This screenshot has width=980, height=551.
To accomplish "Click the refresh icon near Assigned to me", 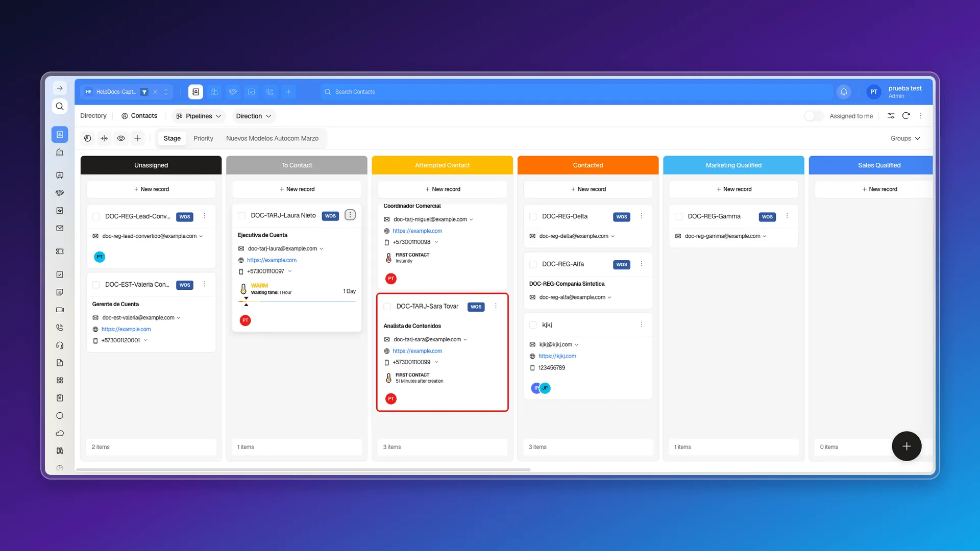I will point(906,116).
